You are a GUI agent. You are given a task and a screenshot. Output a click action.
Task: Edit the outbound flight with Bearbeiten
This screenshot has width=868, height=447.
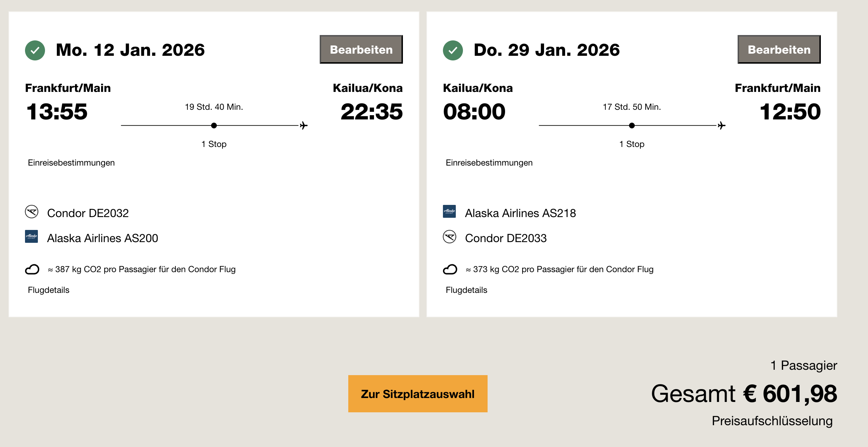tap(361, 49)
